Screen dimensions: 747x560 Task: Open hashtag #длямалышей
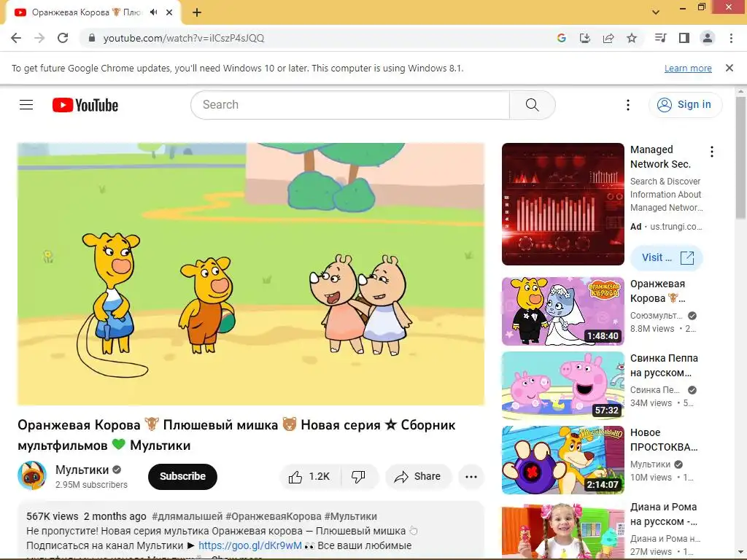coord(187,516)
